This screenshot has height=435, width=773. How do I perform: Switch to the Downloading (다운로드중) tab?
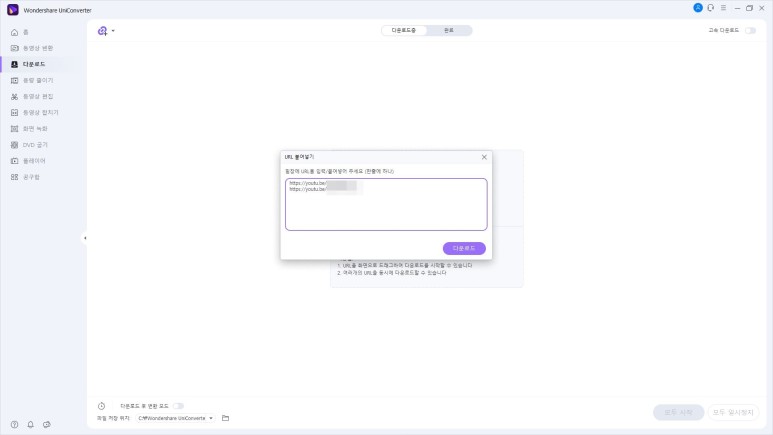[404, 31]
